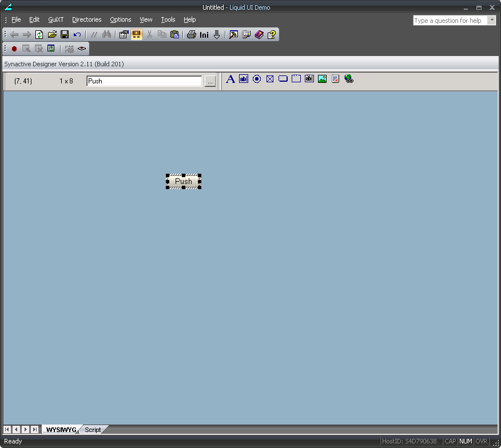Click the Ini toolbar button
Viewport: 501px width, 448px height.
[x=204, y=35]
